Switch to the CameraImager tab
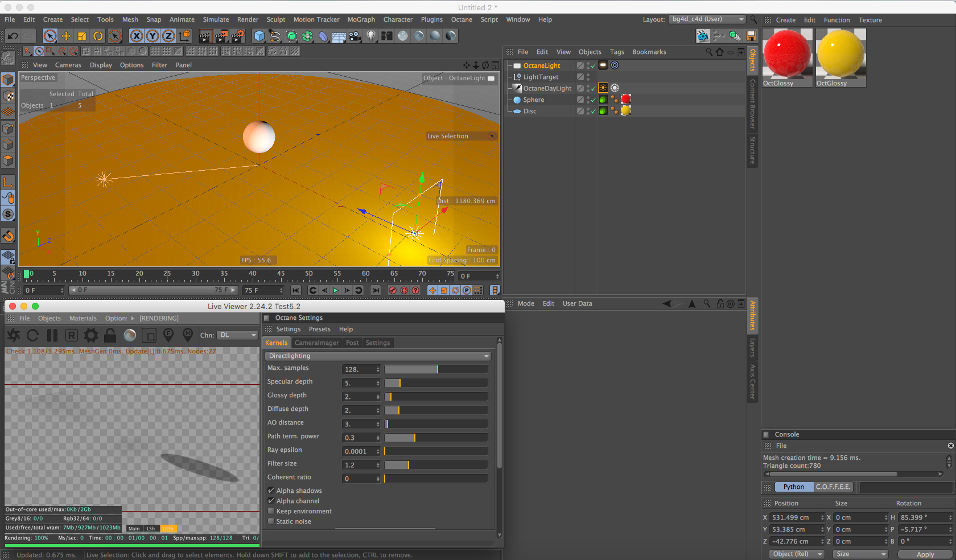 coord(316,343)
